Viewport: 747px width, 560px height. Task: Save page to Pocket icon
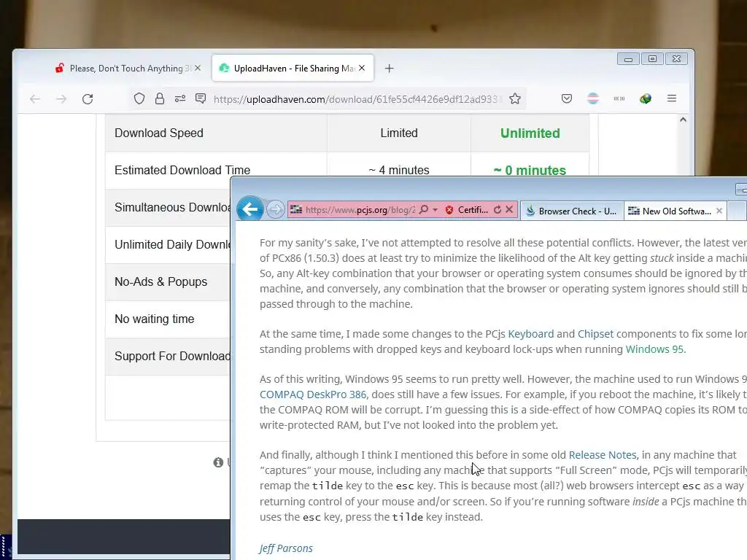click(x=566, y=98)
